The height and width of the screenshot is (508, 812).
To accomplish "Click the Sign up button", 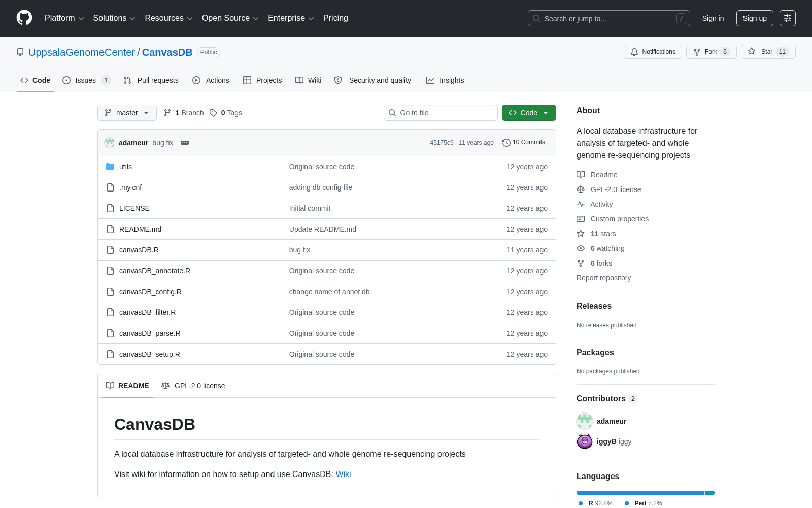I will pos(755,18).
